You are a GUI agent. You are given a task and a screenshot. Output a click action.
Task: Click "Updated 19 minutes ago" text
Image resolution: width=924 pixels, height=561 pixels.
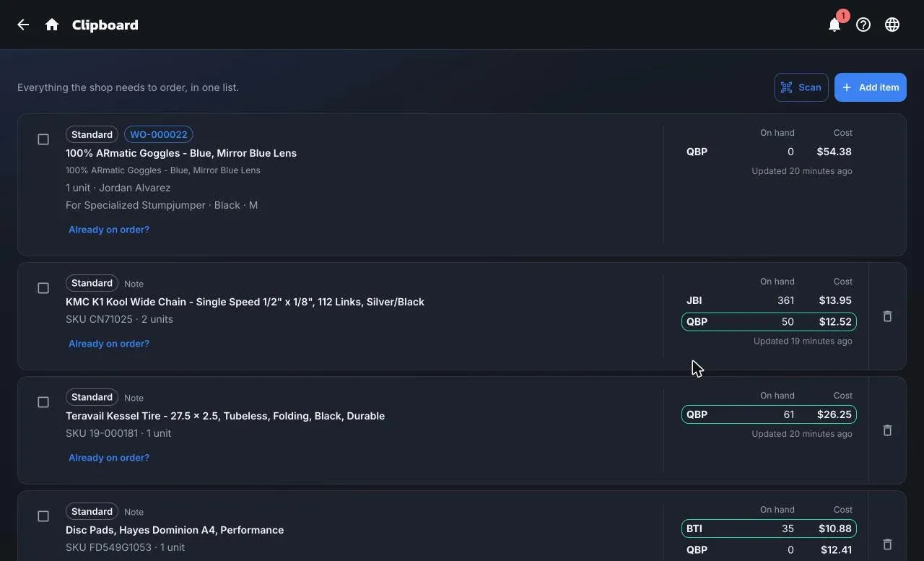tap(803, 341)
